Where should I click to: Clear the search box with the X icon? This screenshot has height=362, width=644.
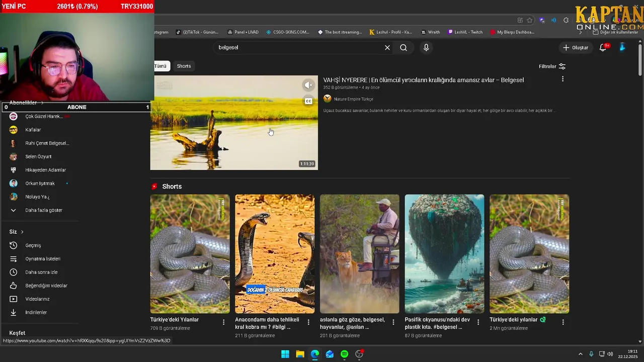coord(387,47)
